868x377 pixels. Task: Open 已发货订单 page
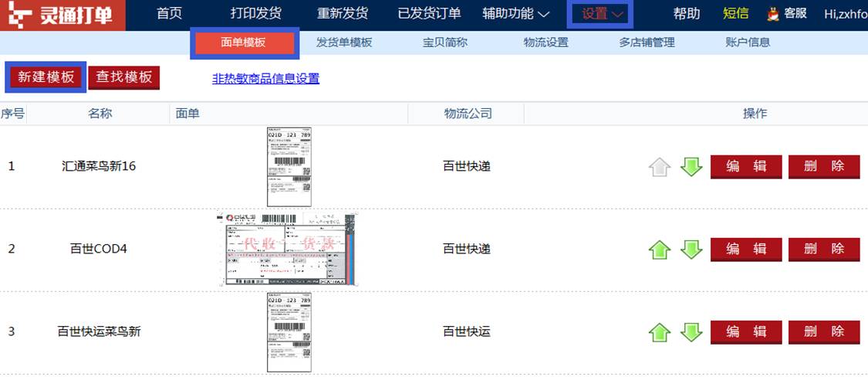[430, 14]
